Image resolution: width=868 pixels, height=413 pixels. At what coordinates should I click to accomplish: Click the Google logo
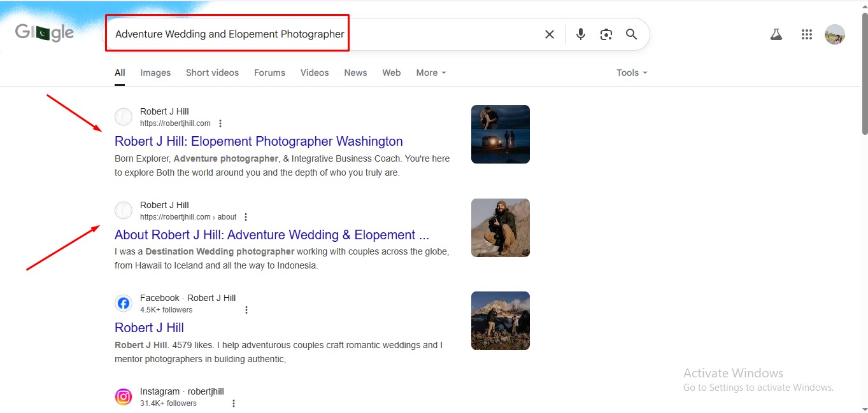[x=45, y=33]
